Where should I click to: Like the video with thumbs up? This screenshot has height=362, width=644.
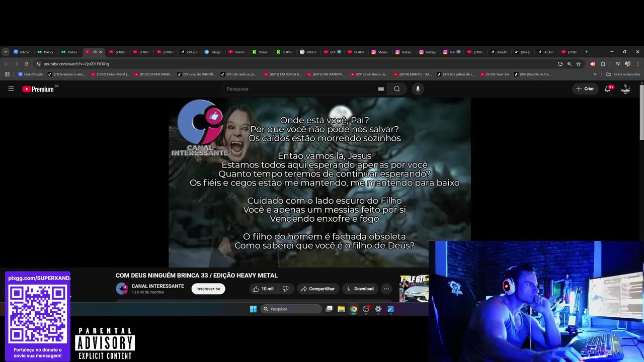(x=263, y=289)
